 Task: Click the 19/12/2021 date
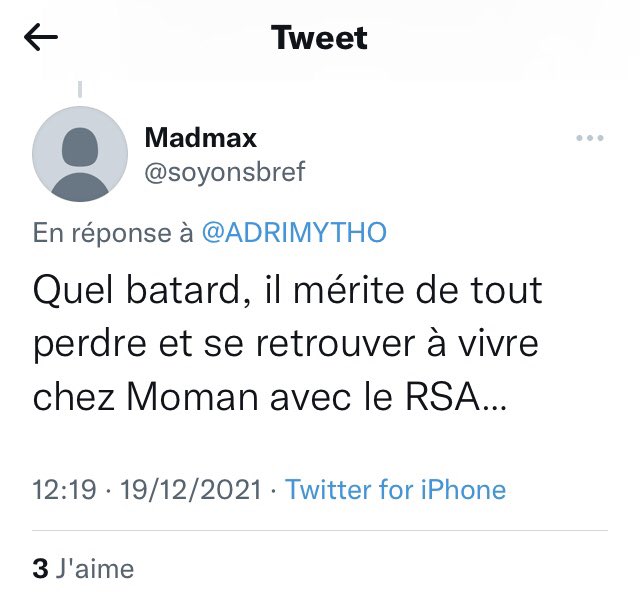point(190,490)
